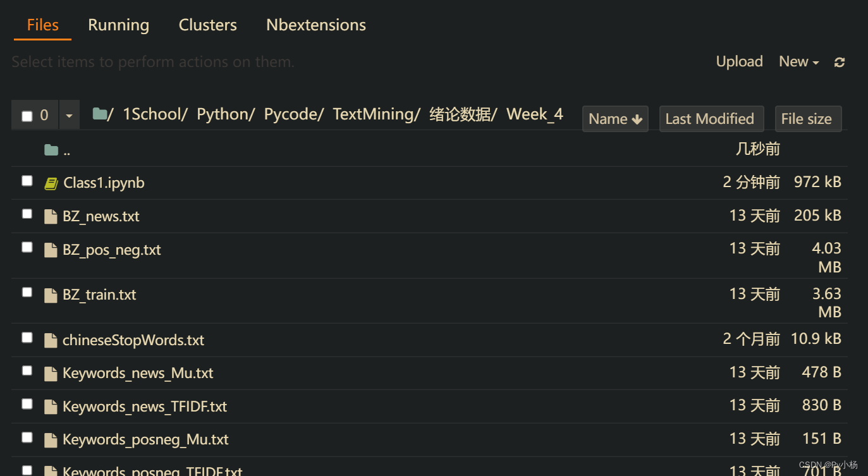868x476 pixels.
Task: Click the folder icon for the parent directory row
Action: 51,149
